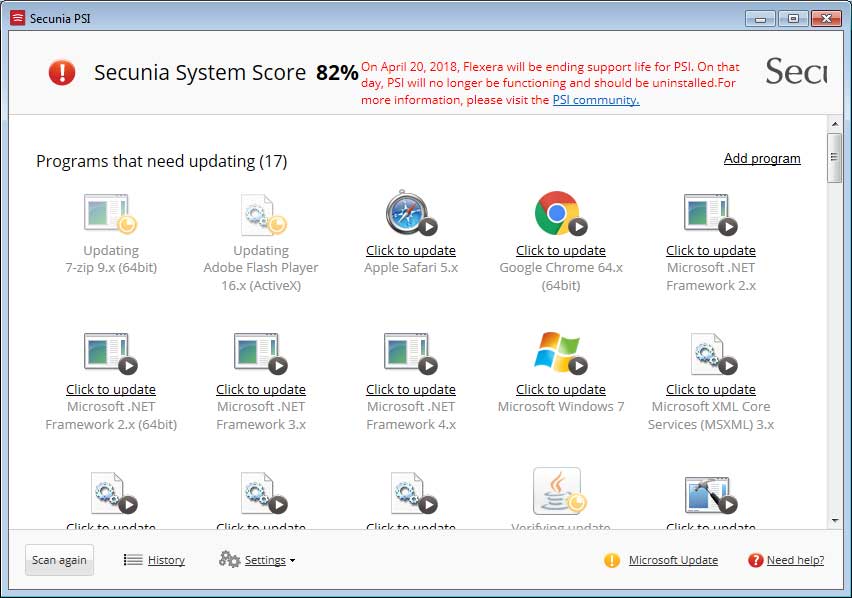Screen dimensions: 852x598
Task: Click to update .NET Framework 2.x (64bit)
Action: coord(111,389)
